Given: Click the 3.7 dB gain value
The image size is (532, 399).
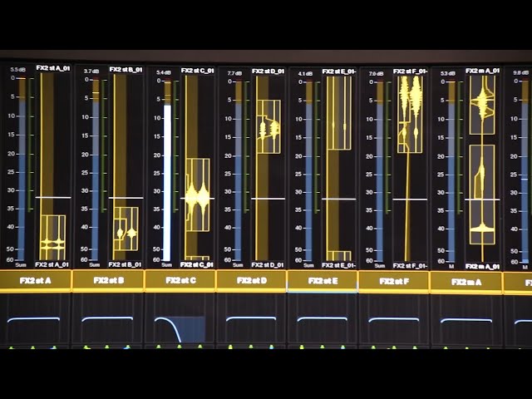Looking at the screenshot, I should 91,71.
